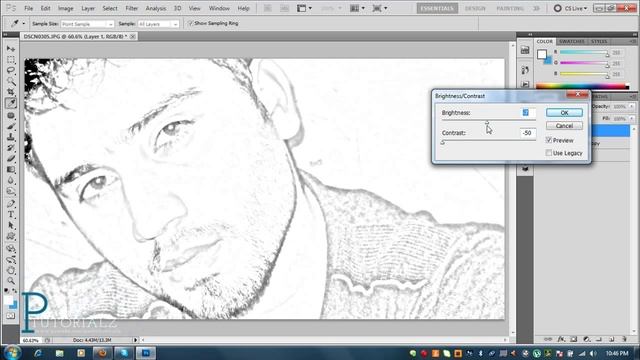Viewport: 640px width, 360px height.
Task: Open the Analysis menu
Action: tap(156, 8)
